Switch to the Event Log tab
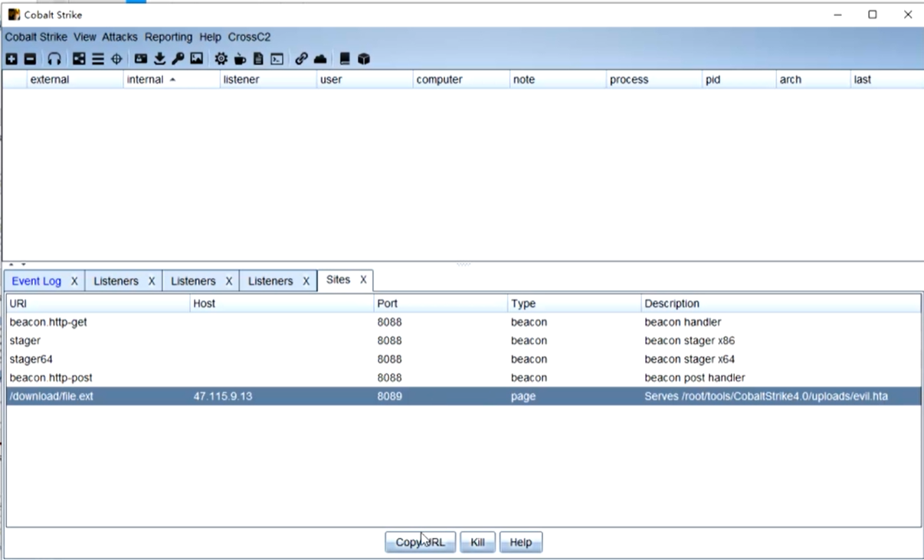Image resolution: width=924 pixels, height=560 pixels. click(36, 281)
